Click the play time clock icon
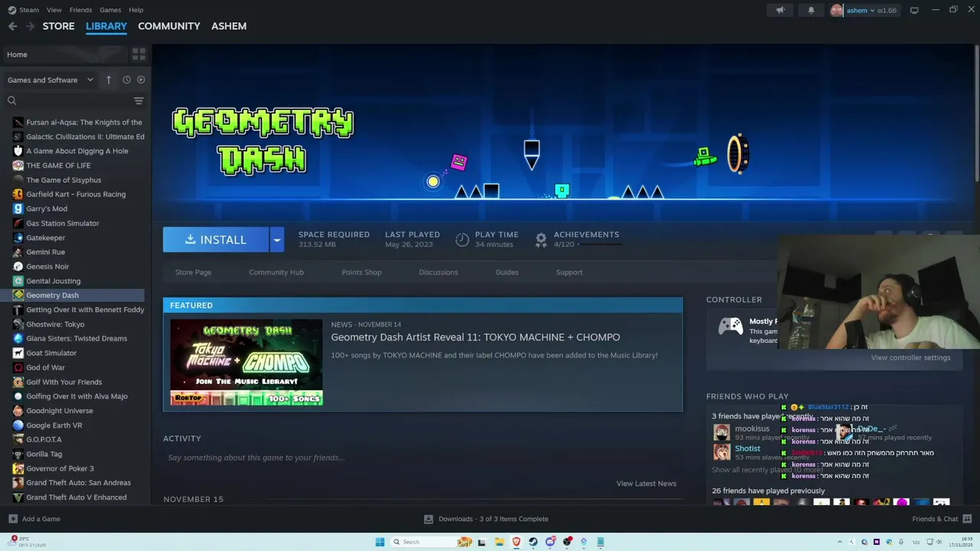This screenshot has width=980, height=551. (462, 240)
